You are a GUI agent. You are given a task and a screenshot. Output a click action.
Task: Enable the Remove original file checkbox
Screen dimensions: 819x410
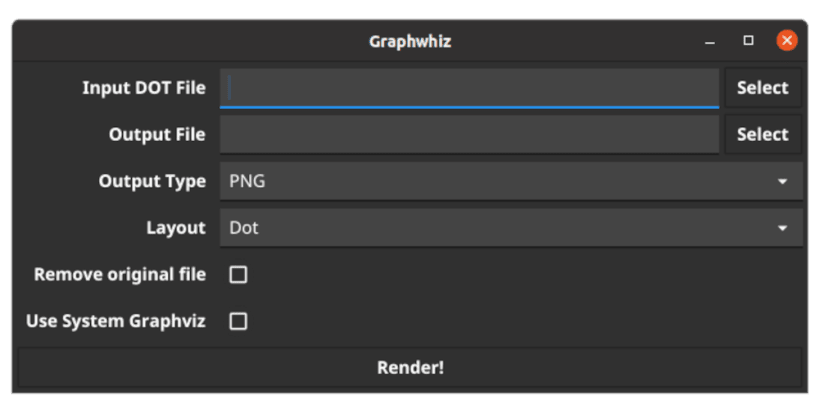(x=238, y=274)
